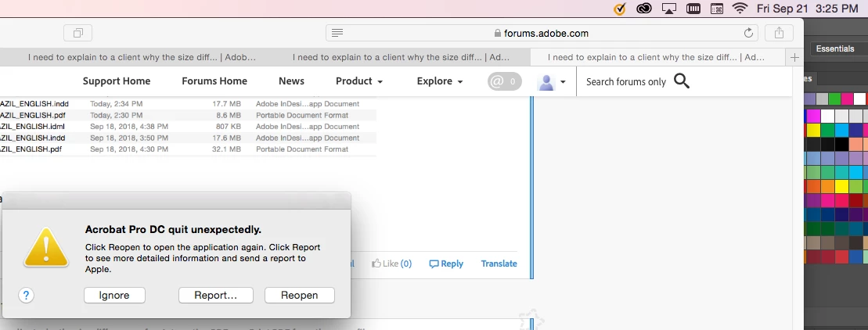Select the lime green swatch in Photoshop
The width and height of the screenshot is (868, 330).
click(855, 188)
